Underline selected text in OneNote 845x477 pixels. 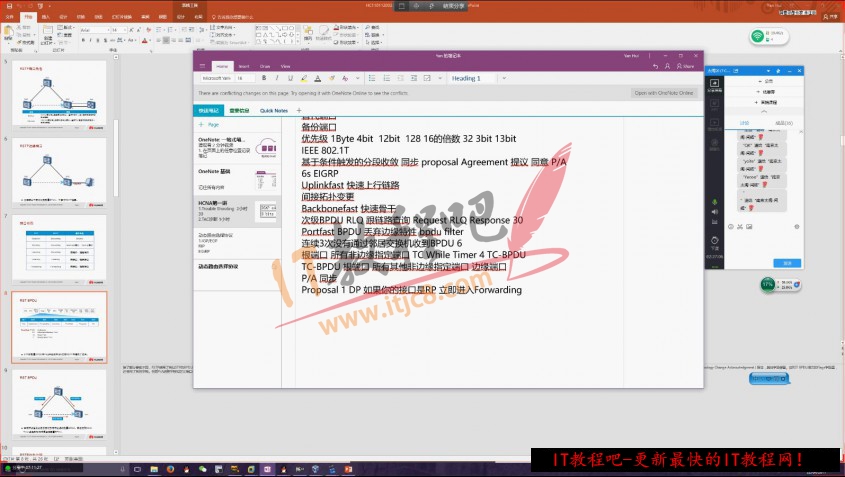[289, 78]
